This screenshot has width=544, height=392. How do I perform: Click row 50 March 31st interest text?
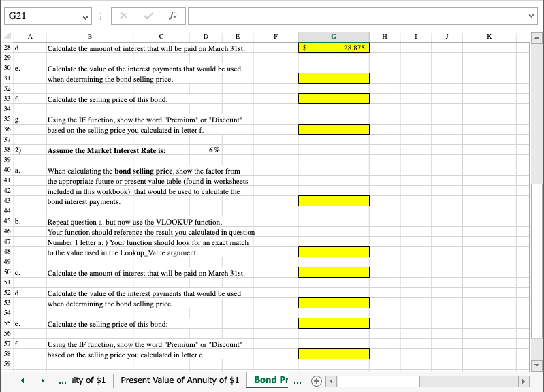[x=146, y=273]
